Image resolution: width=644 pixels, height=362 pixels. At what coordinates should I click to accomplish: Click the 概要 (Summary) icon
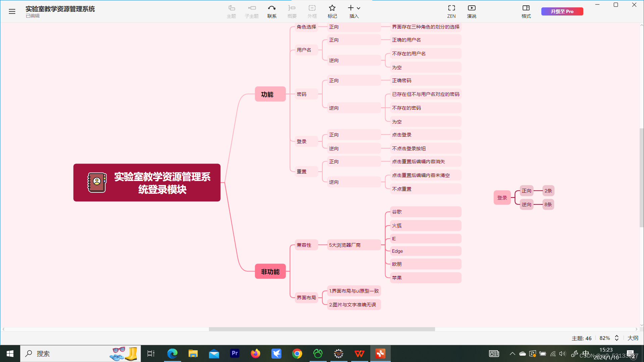[x=291, y=11]
